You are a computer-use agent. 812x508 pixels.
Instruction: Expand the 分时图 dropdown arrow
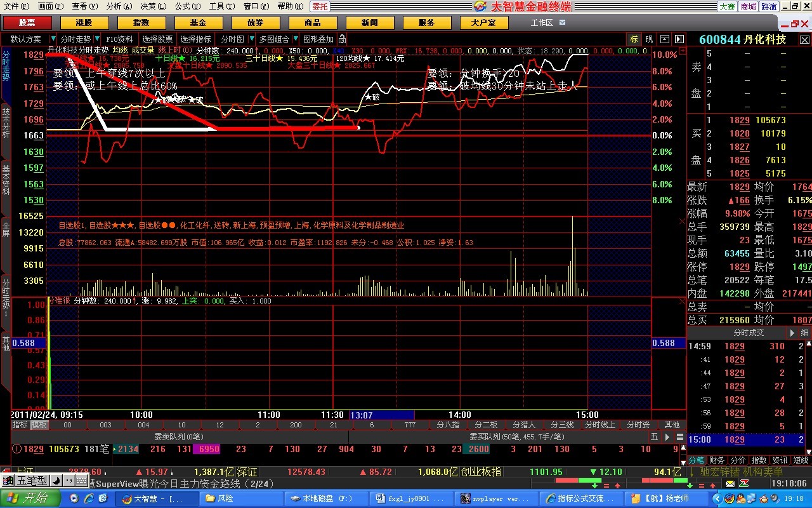coord(252,39)
